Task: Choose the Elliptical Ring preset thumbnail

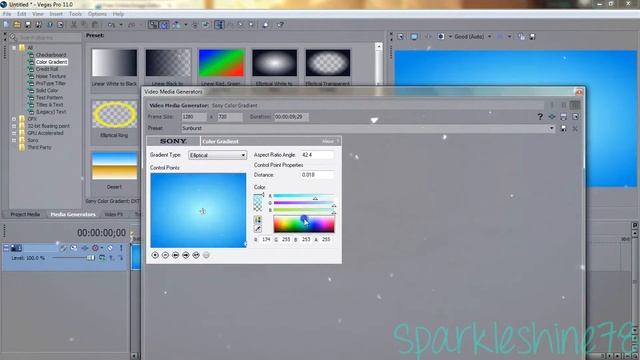Action: pyautogui.click(x=114, y=114)
